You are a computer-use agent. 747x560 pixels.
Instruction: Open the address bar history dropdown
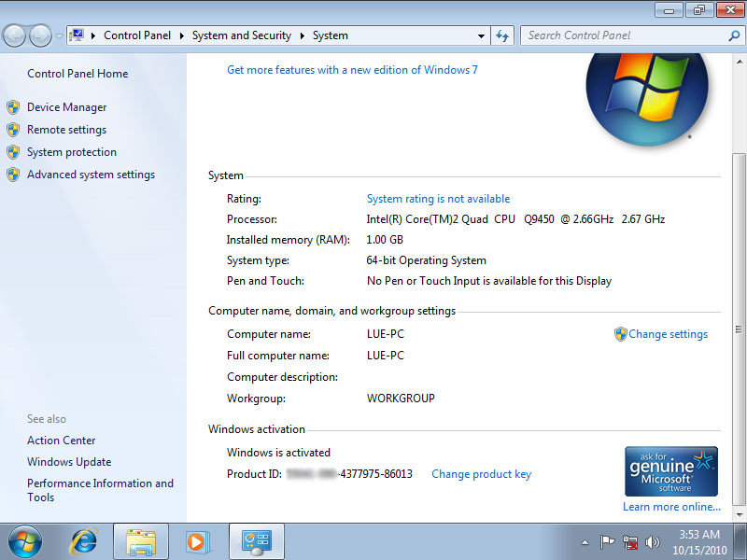481,35
